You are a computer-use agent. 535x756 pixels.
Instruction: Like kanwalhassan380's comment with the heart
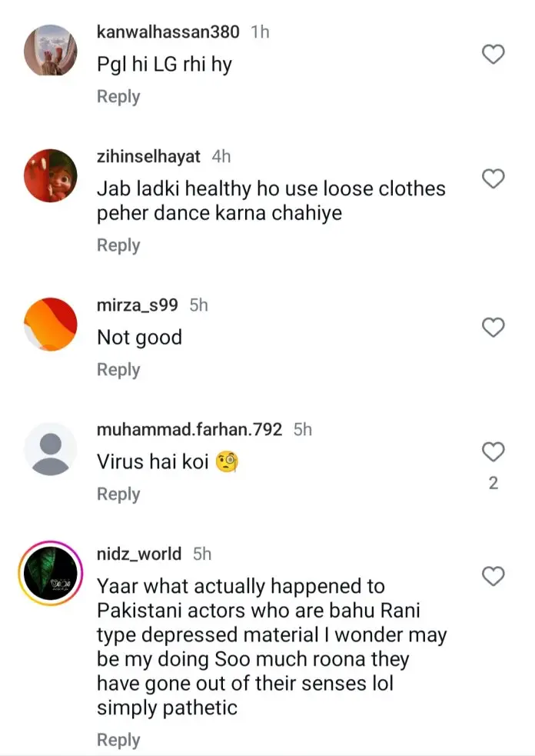pos(493,55)
